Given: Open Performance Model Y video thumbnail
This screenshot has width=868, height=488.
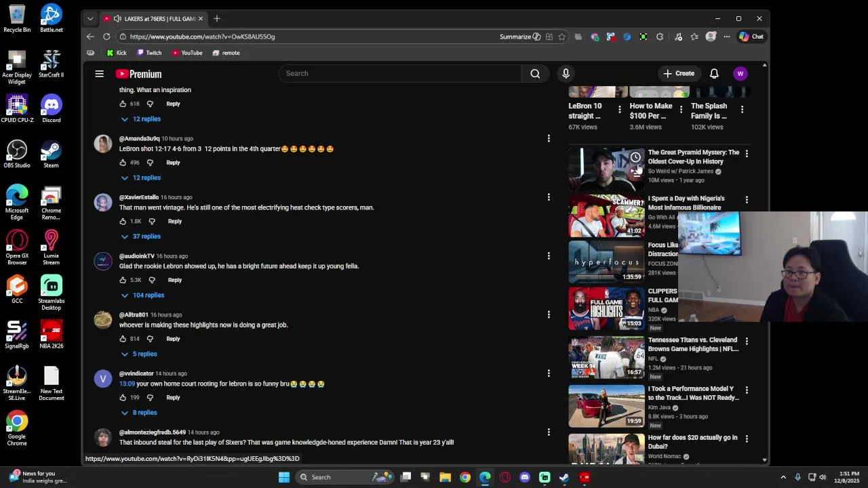Looking at the screenshot, I should pyautogui.click(x=606, y=406).
